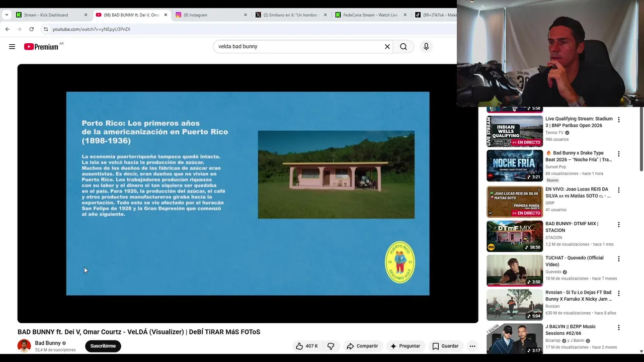
Task: Go back with browser back arrow
Action: click(8, 29)
